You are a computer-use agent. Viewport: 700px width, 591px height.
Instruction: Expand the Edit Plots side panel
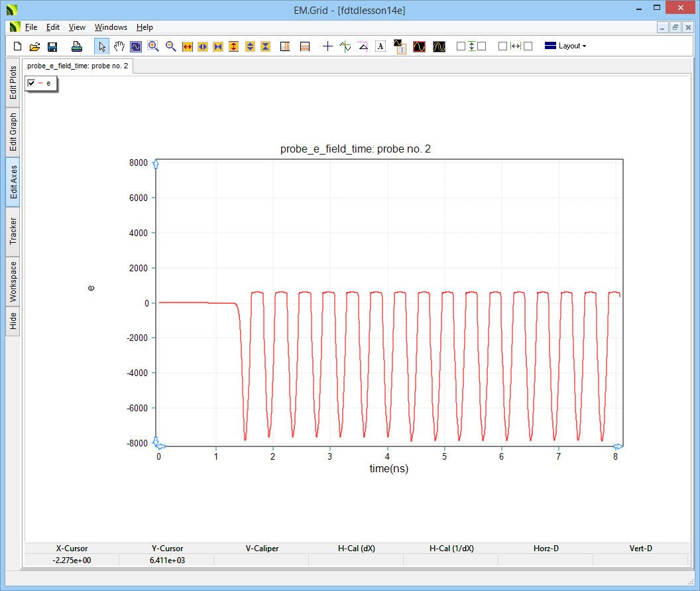[x=13, y=82]
